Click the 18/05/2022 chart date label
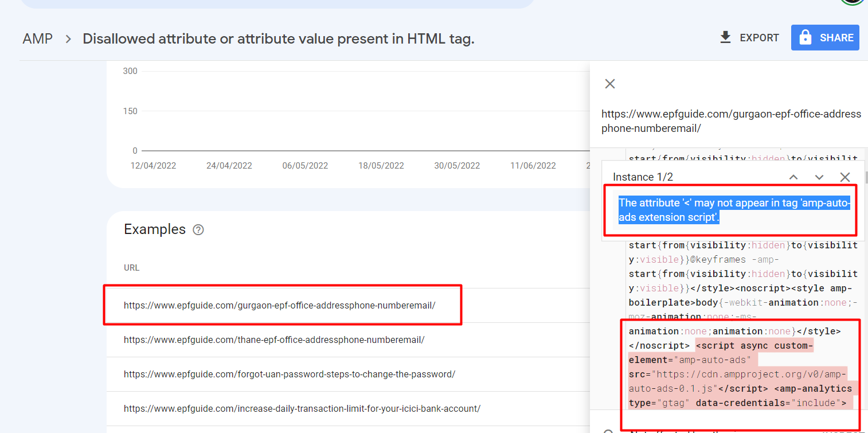868x433 pixels. coord(381,166)
